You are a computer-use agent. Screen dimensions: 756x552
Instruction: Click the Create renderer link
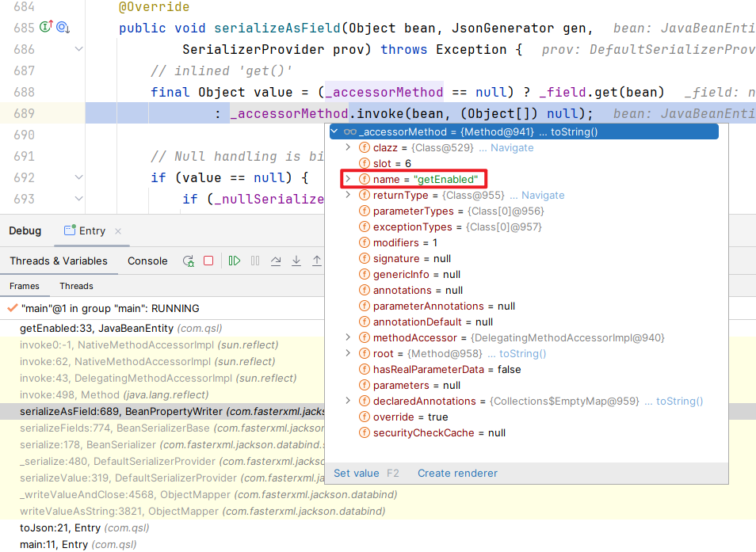[457, 473]
